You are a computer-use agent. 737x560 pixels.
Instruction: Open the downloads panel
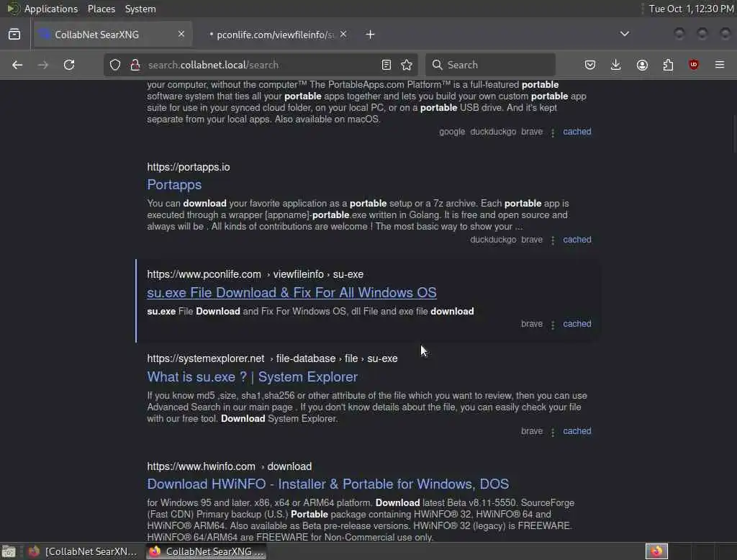(616, 65)
